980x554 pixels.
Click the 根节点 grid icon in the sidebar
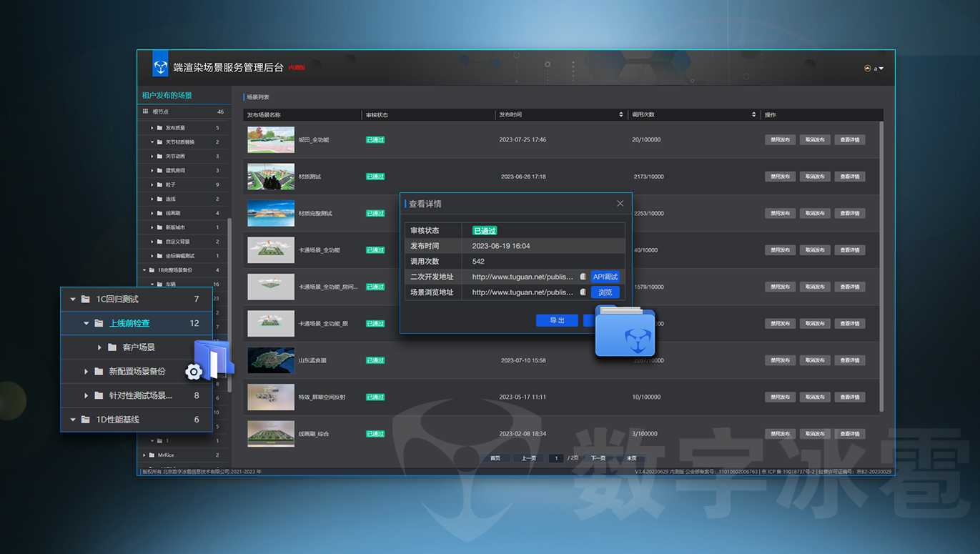146,112
